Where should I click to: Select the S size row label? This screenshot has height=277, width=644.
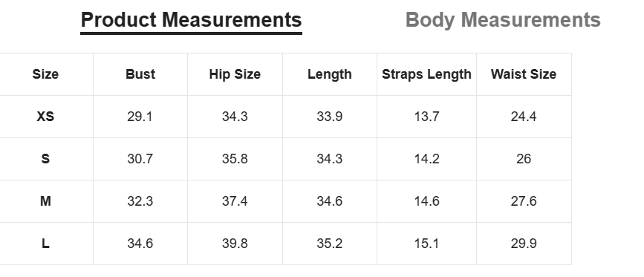click(x=45, y=159)
